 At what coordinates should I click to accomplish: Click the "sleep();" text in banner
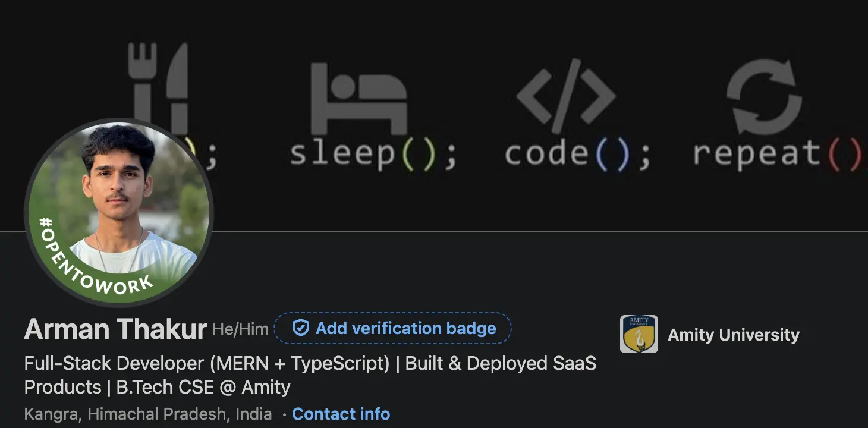pyautogui.click(x=373, y=153)
